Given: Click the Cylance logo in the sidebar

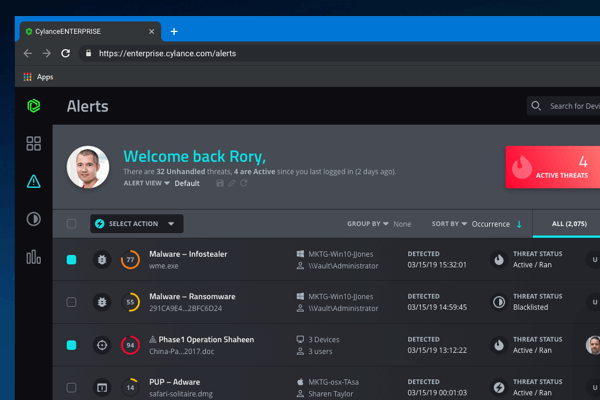Looking at the screenshot, I should click(33, 106).
